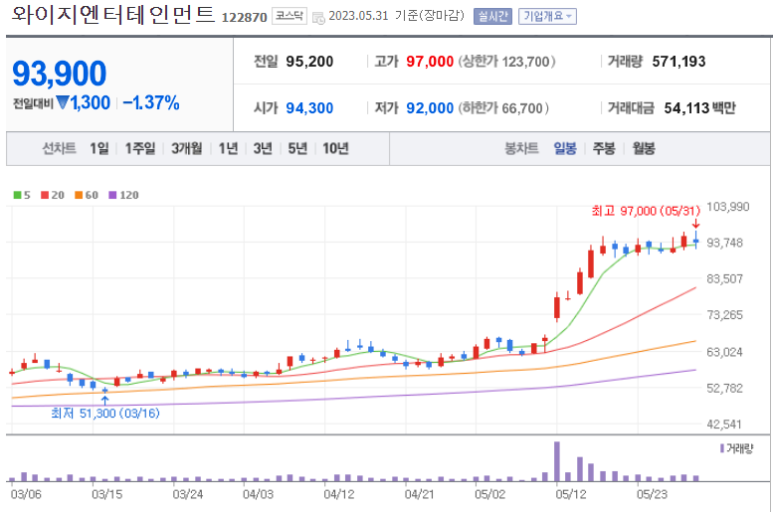Open the 기업개요 dropdown
Viewport: 773px width, 512px height.
pyautogui.click(x=547, y=16)
